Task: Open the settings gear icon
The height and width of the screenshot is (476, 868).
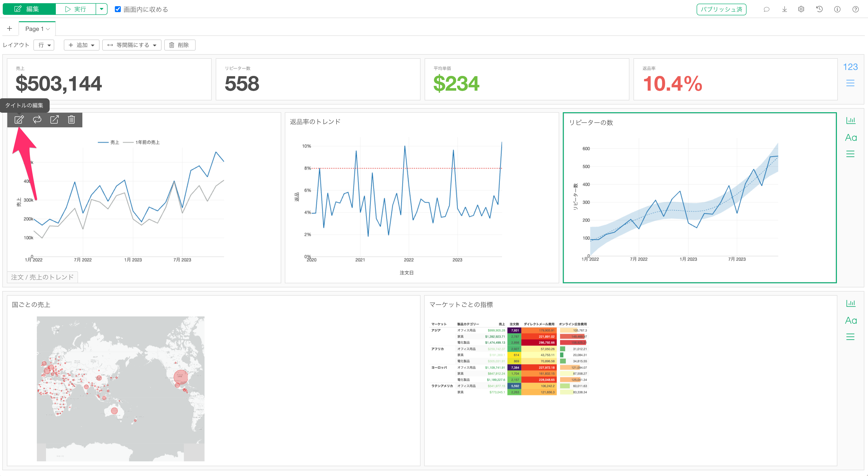Action: [801, 9]
